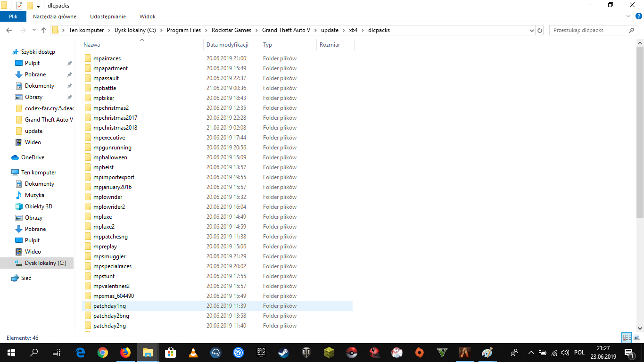Screen dimensions: 644x362
Task: Launch Google Chrome from taskbar
Action: 102,353
